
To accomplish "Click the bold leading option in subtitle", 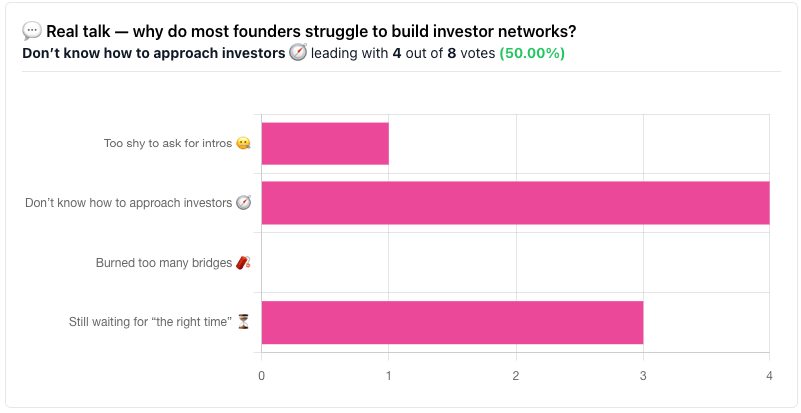I will click(154, 53).
